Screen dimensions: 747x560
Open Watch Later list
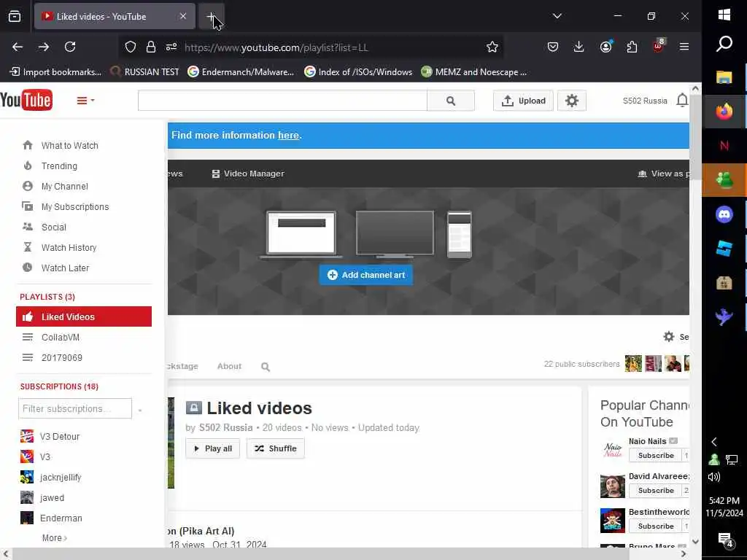(65, 268)
